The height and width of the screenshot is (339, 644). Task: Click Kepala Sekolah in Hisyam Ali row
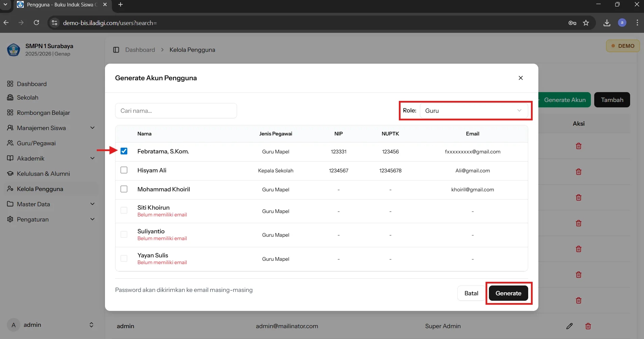tap(276, 171)
